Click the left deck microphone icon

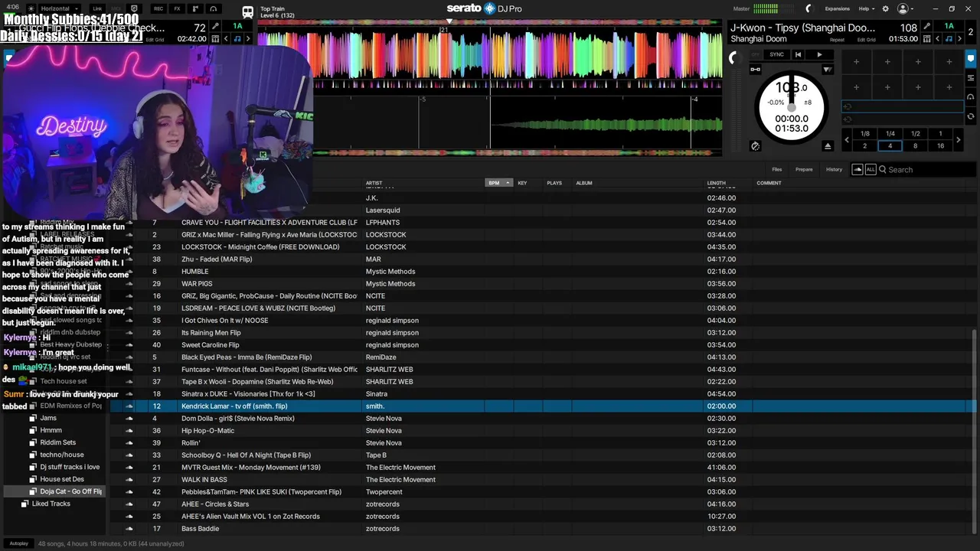(216, 26)
